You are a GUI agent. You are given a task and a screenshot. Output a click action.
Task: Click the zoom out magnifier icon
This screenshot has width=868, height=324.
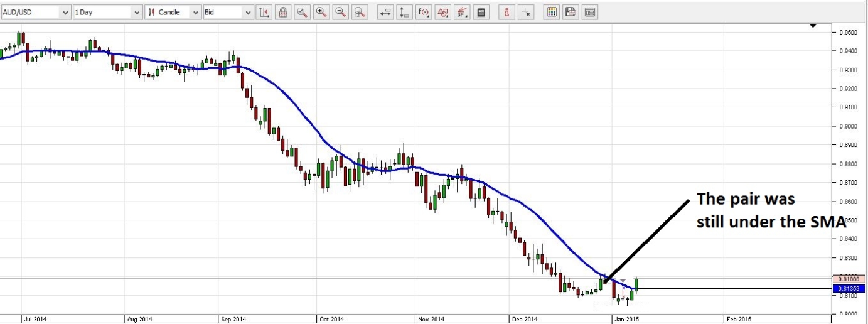(341, 12)
